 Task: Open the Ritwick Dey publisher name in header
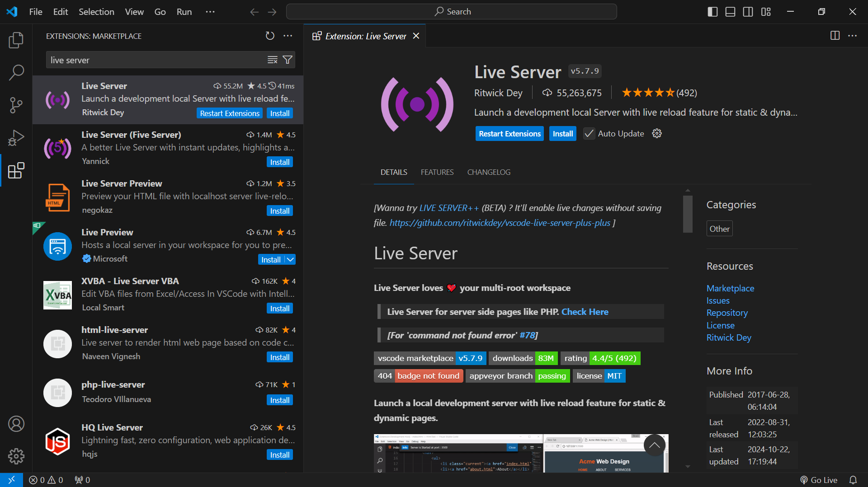click(498, 93)
